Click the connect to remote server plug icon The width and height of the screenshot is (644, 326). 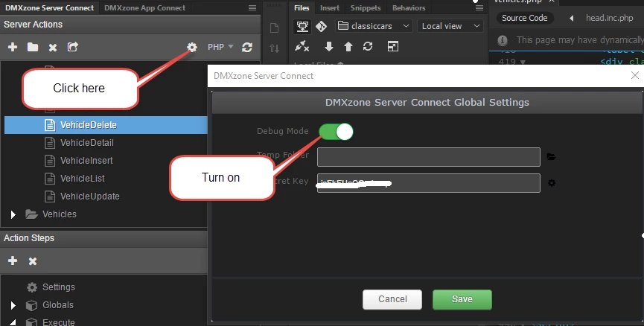(302, 46)
